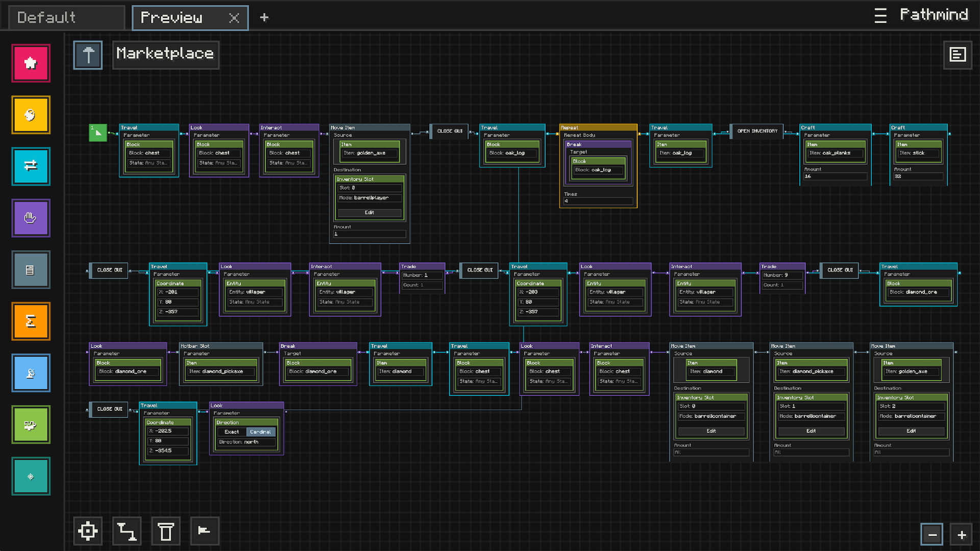This screenshot has width=980, height=551.
Task: Toggle the notes panel icon top right
Action: pos(957,55)
